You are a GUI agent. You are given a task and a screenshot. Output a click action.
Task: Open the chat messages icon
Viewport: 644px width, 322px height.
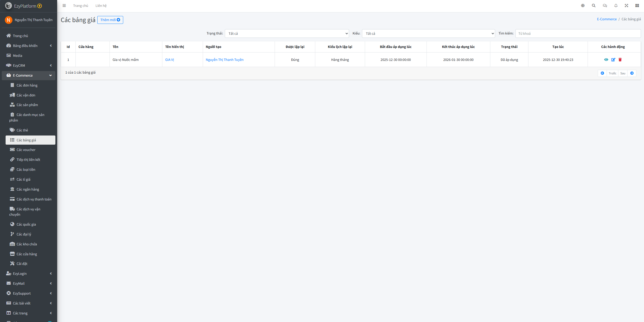click(x=605, y=6)
